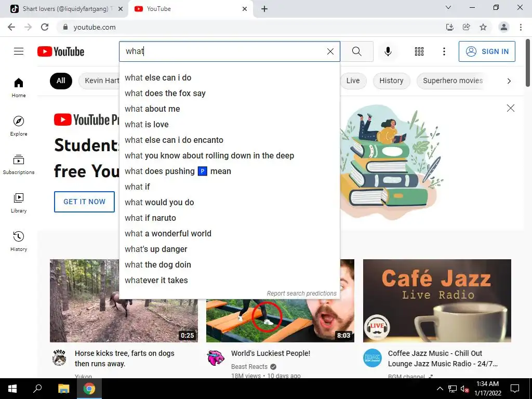Open the horse in forest thumbnail
This screenshot has width=532, height=399.
[x=124, y=301]
